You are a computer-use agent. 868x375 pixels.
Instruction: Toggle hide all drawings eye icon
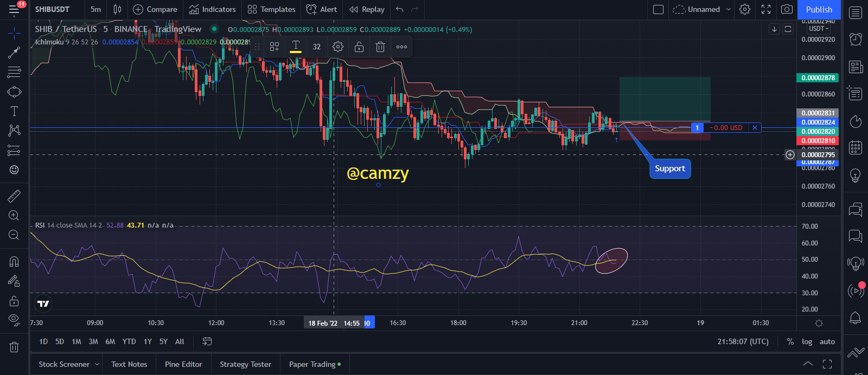[x=14, y=319]
